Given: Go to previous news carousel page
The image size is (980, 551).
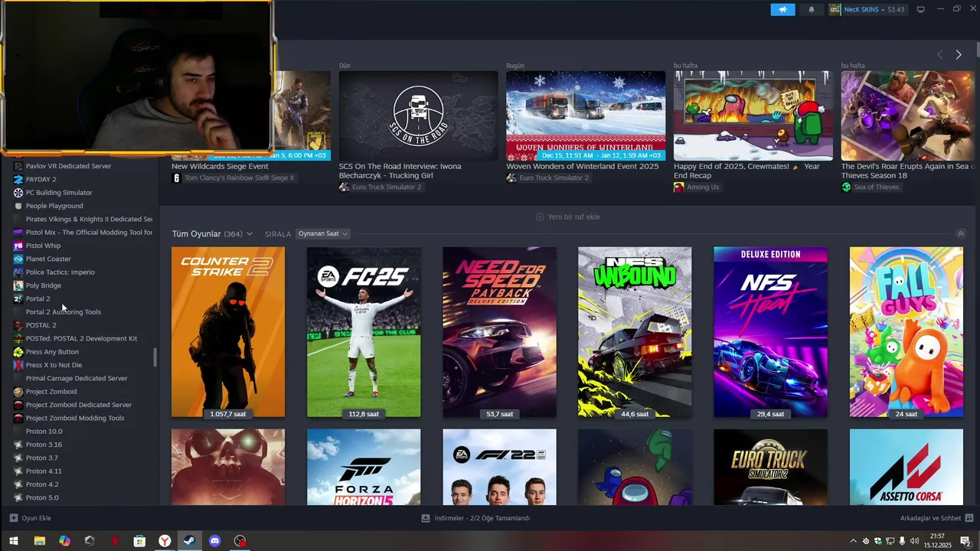Looking at the screenshot, I should coord(940,54).
